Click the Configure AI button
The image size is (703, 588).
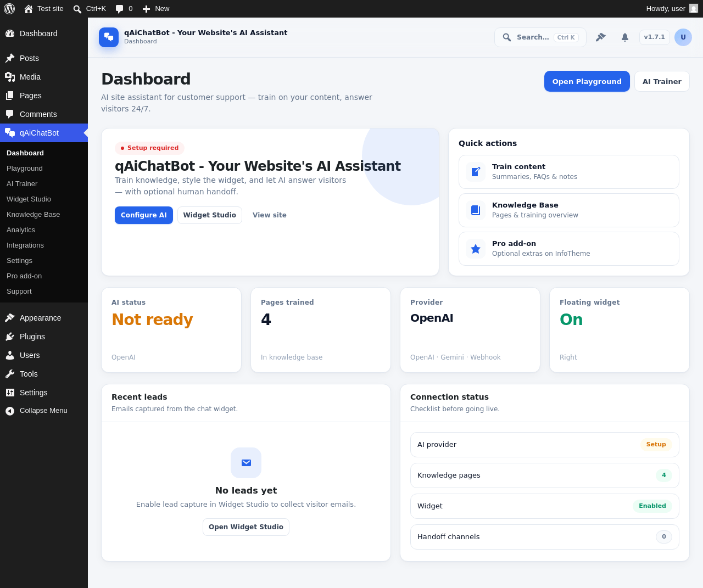(144, 215)
